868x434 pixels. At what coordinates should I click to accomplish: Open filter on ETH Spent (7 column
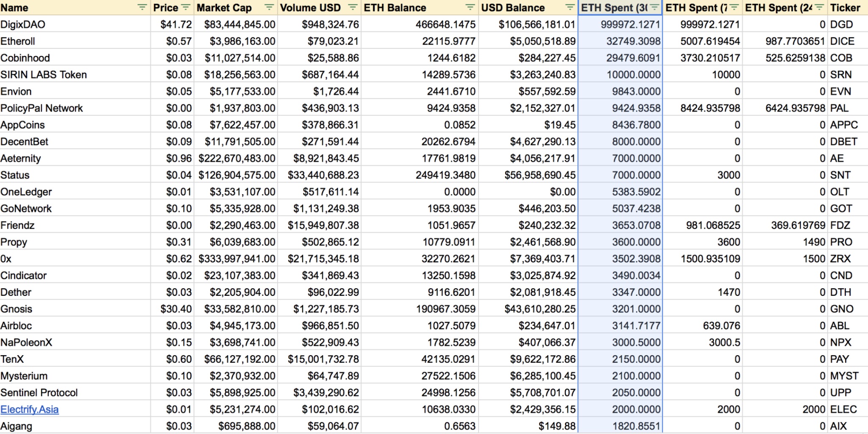[x=734, y=7]
